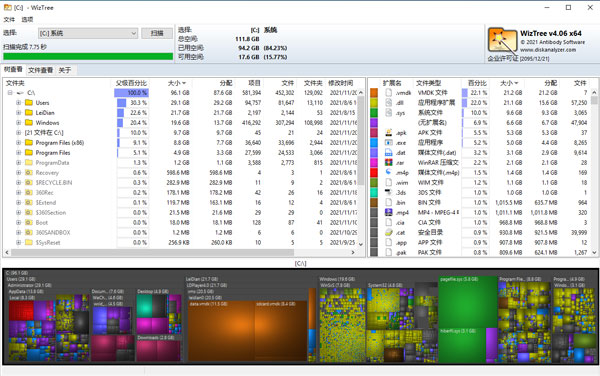Image resolution: width=600 pixels, height=376 pixels.
Task: Click the data.vmdk block in treemap
Action: (221, 331)
